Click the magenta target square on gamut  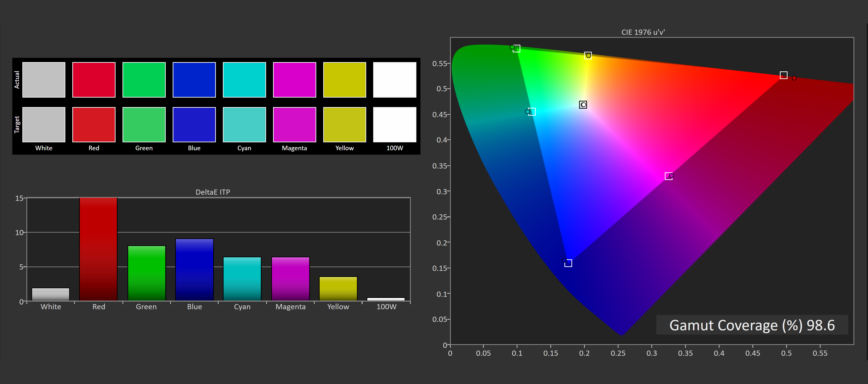[x=669, y=176]
